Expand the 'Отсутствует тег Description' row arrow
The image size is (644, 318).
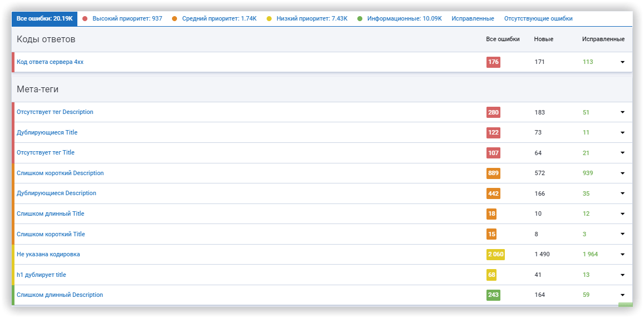point(622,112)
